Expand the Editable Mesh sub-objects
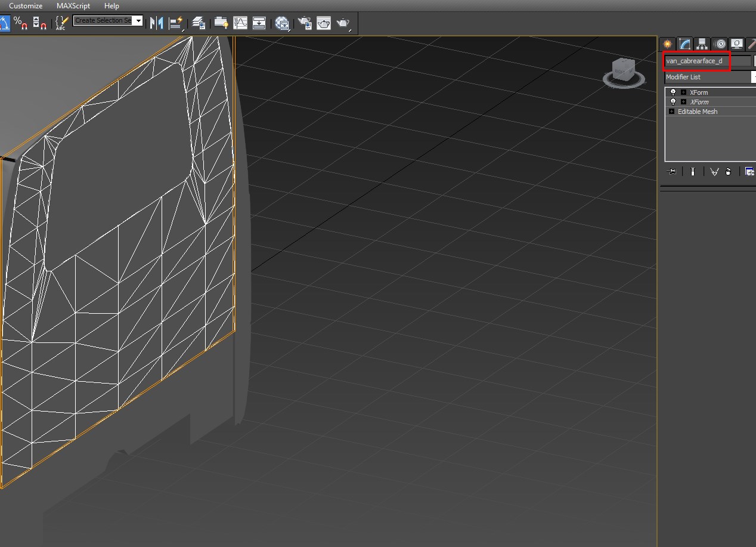Image resolution: width=756 pixels, height=547 pixels. [672, 112]
